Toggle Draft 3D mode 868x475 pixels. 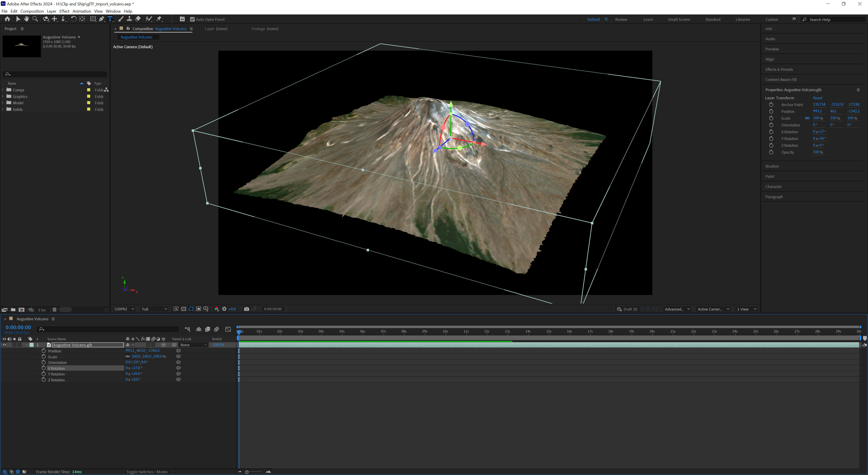coord(627,309)
